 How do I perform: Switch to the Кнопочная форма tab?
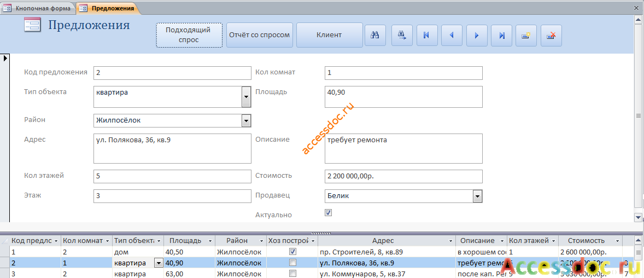point(38,8)
